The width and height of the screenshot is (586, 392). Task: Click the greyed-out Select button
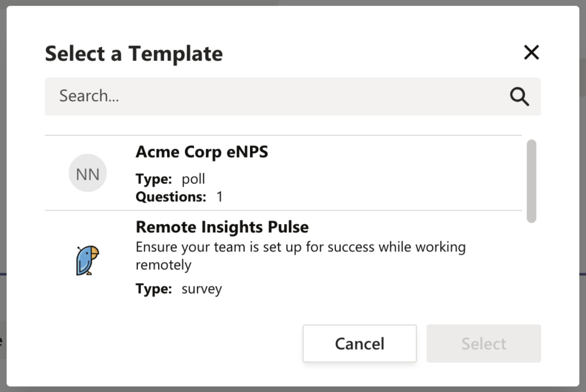tap(483, 344)
